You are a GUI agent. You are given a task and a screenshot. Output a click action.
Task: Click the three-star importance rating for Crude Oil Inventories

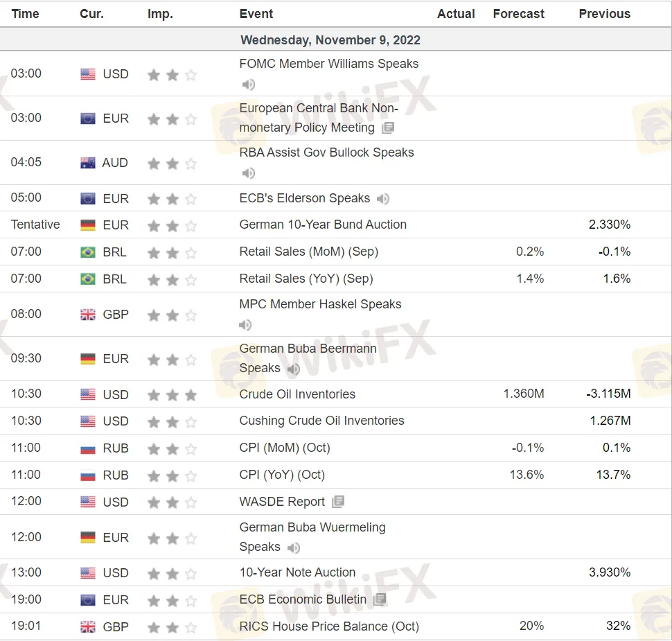172,395
